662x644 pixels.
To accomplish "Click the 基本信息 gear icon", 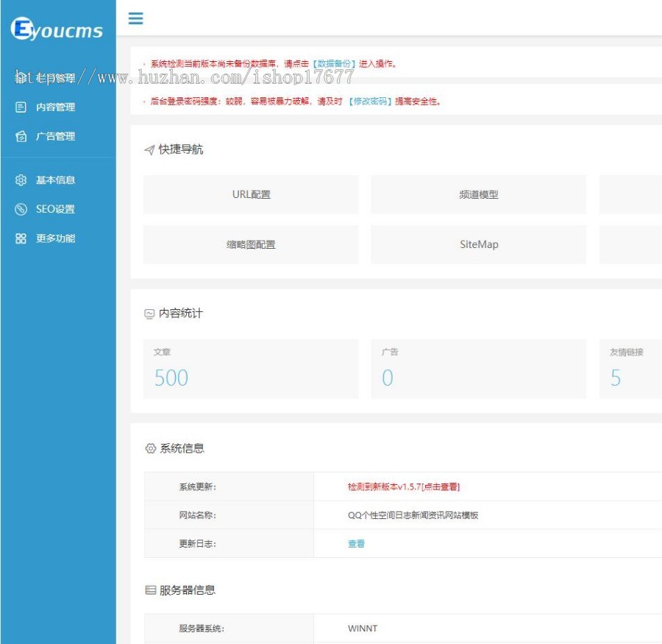I will pos(21,180).
